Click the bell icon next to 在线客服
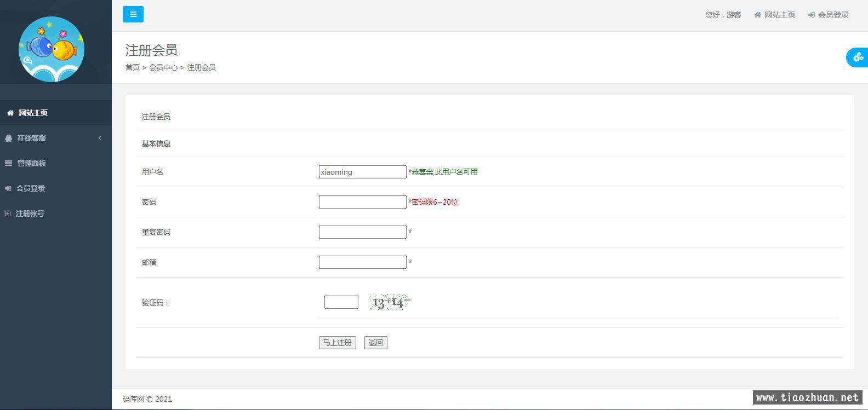Image resolution: width=868 pixels, height=410 pixels. pos(9,138)
